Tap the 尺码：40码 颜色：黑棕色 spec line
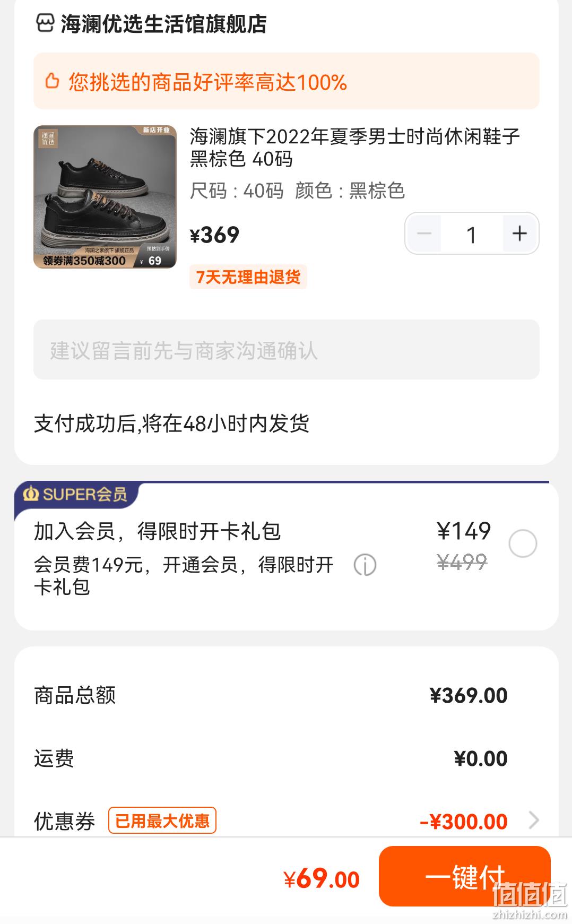 [297, 191]
